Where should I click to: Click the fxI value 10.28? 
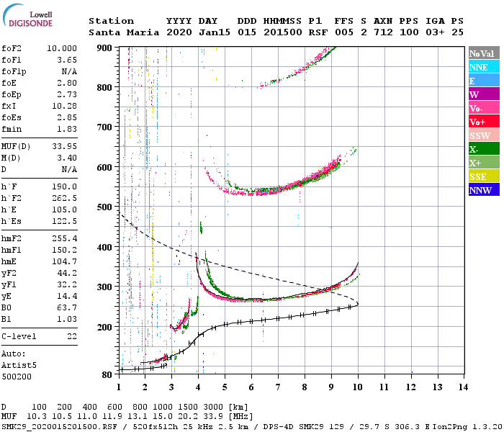coord(64,106)
